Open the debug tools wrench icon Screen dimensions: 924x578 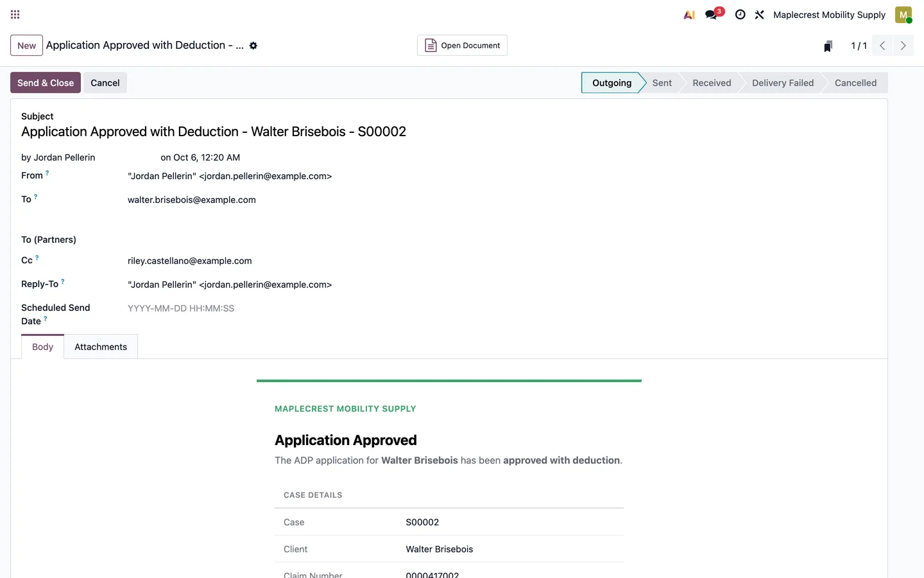click(759, 14)
